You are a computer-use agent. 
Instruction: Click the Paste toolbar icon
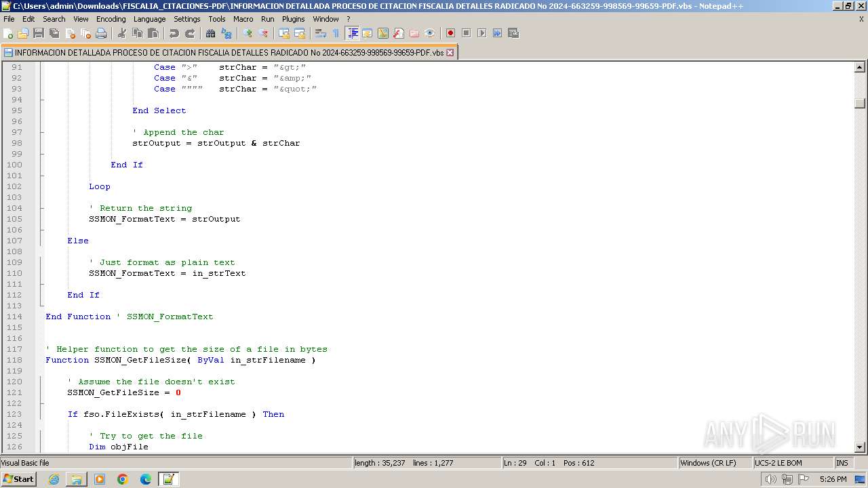[x=153, y=33]
